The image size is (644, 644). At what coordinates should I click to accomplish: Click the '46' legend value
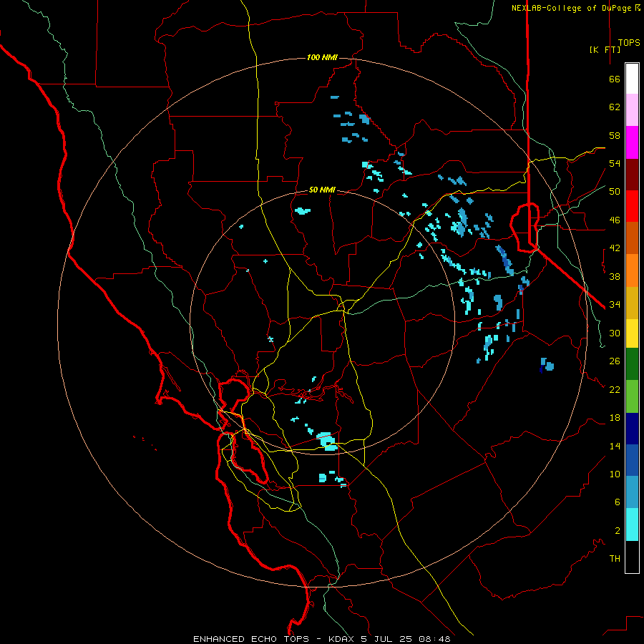click(615, 220)
